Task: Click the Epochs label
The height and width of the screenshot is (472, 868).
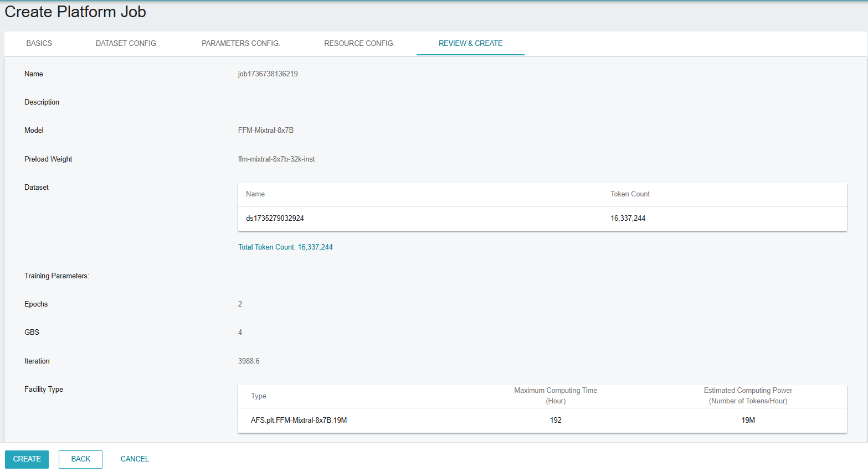Action: coord(36,304)
